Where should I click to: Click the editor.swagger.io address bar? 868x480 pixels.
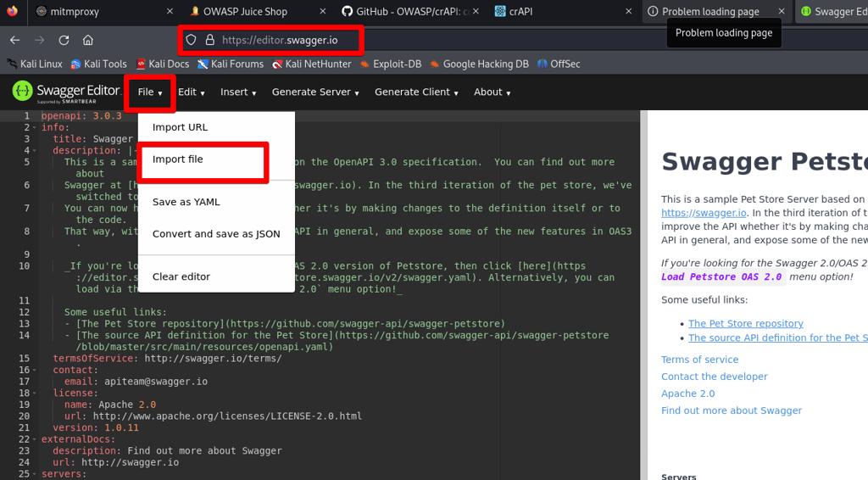(x=280, y=40)
